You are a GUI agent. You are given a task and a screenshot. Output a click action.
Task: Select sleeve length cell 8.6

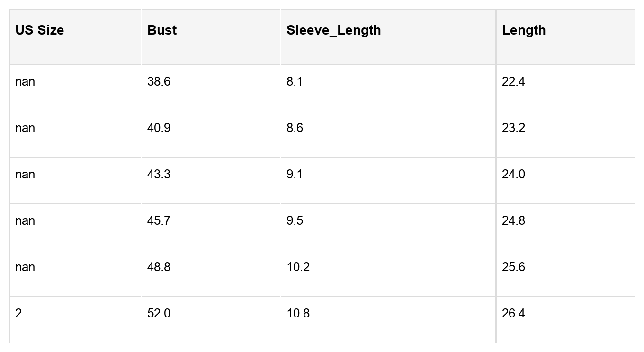[x=388, y=134]
